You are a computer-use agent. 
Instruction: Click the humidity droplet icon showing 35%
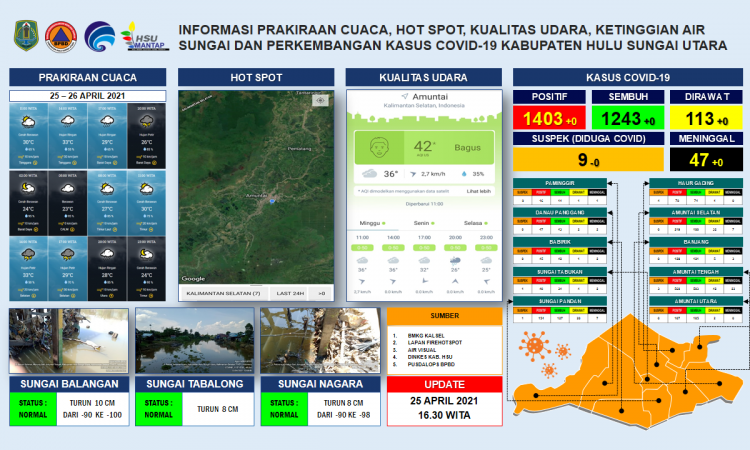tap(464, 173)
